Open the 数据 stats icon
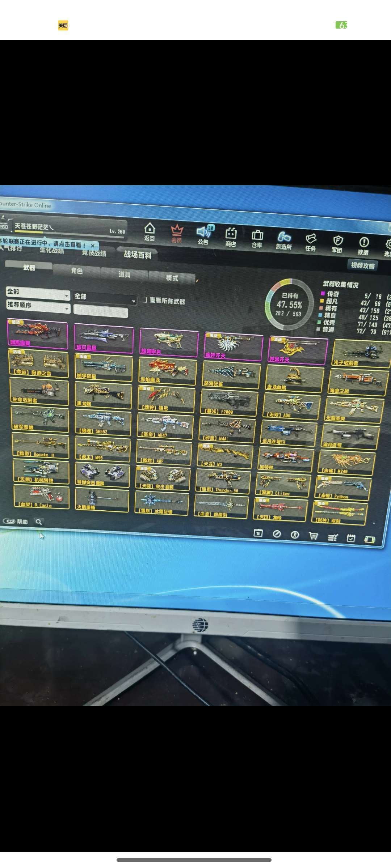The image size is (391, 868). point(363,246)
